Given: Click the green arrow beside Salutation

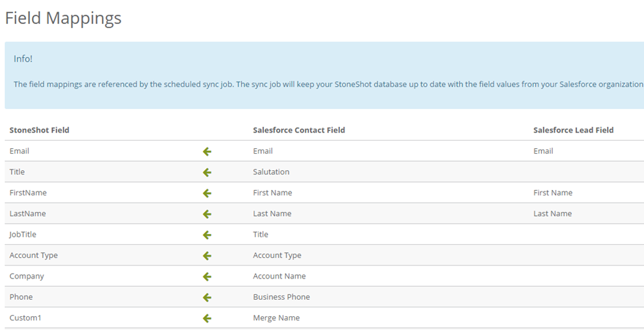Looking at the screenshot, I should (x=207, y=172).
